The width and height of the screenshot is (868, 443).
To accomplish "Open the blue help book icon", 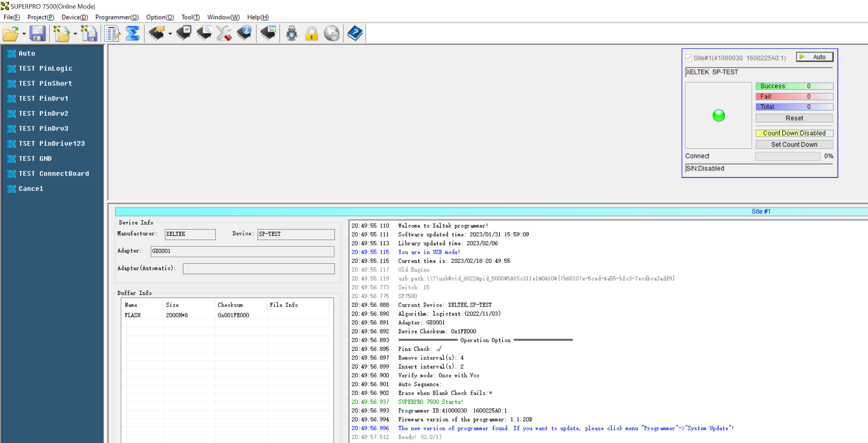I will [355, 34].
